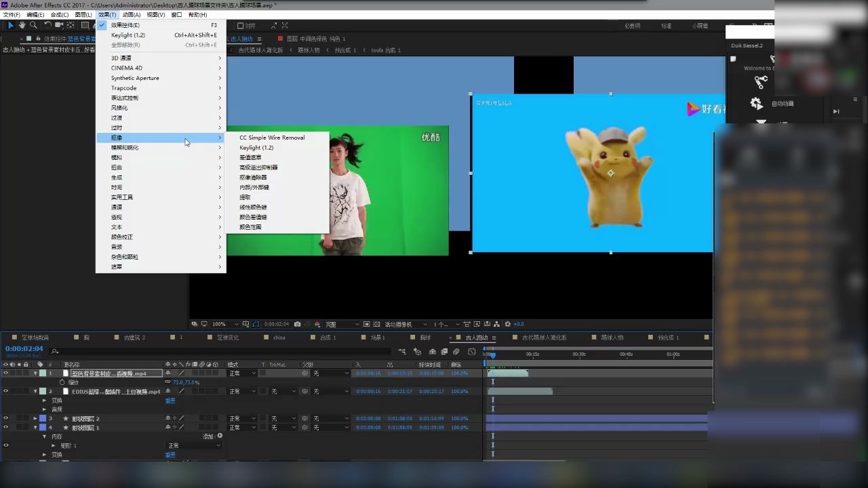Select the Zoom magnifier tool
This screenshot has width=868, height=488.
click(x=33, y=25)
